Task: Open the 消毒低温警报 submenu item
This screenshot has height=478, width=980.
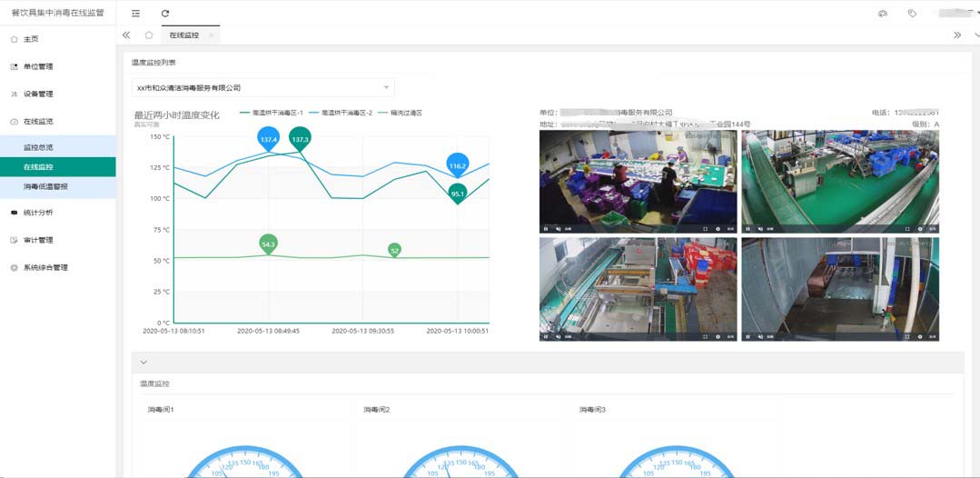Action: tap(57, 186)
